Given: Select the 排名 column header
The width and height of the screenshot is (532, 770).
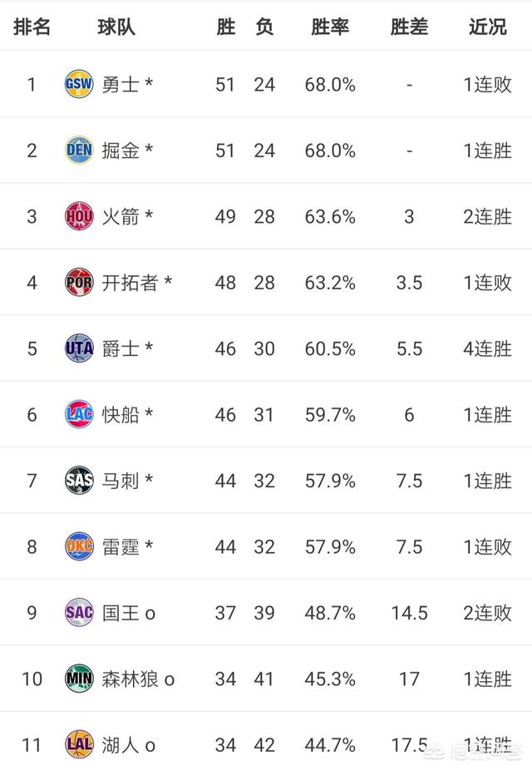Looking at the screenshot, I should point(32,27).
